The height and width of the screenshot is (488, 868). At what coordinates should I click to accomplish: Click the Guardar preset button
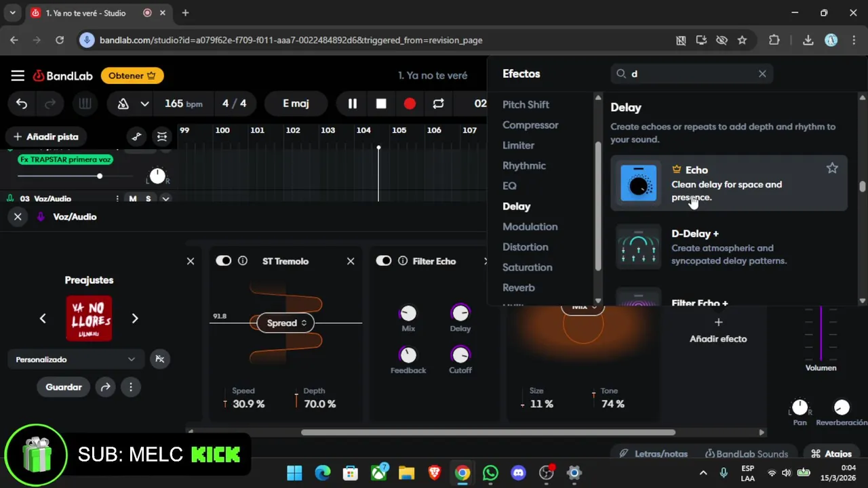point(64,387)
